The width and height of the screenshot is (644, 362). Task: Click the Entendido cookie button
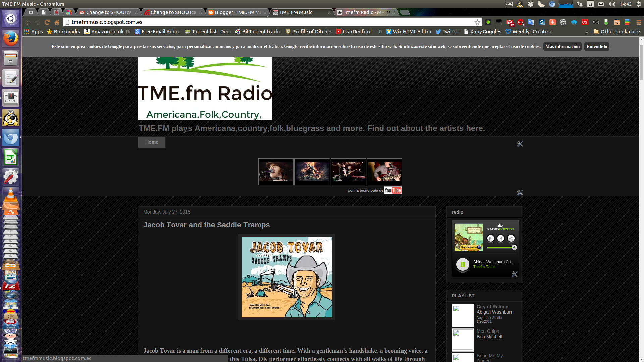(x=596, y=46)
